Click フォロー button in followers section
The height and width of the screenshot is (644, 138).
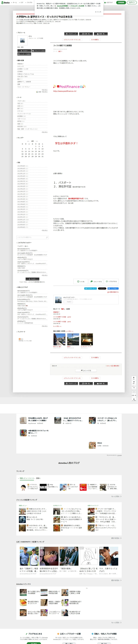coord(32,279)
